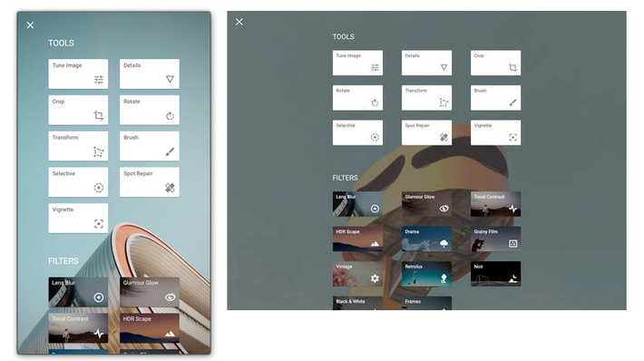
Task: Choose Spot Repair tool in tablet view
Action: [426, 132]
